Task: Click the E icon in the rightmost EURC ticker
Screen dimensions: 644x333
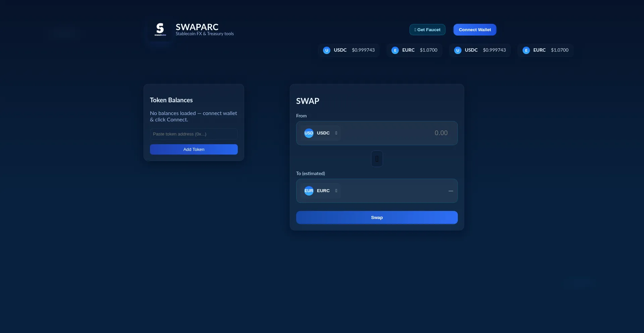Action: click(x=526, y=50)
